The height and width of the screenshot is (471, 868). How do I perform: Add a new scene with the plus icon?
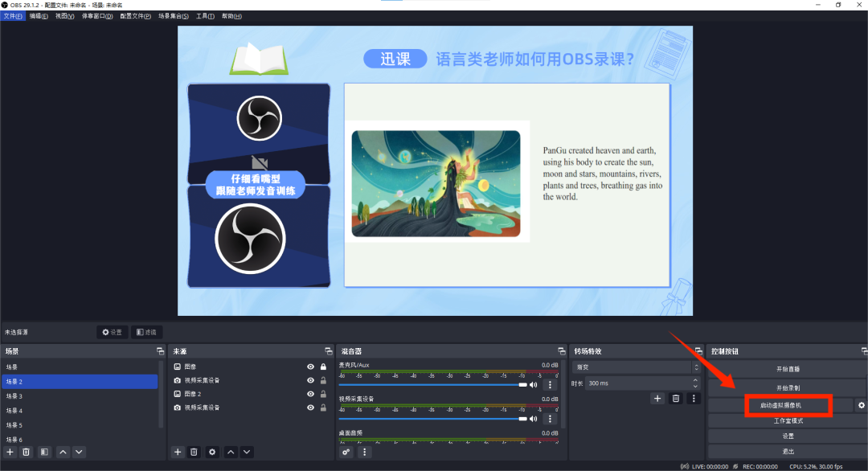point(10,452)
